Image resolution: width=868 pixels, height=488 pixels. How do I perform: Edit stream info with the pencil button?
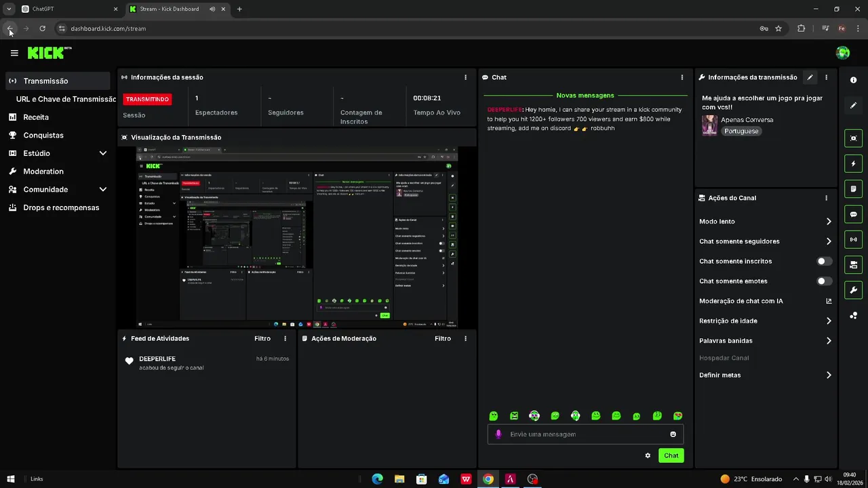[810, 77]
